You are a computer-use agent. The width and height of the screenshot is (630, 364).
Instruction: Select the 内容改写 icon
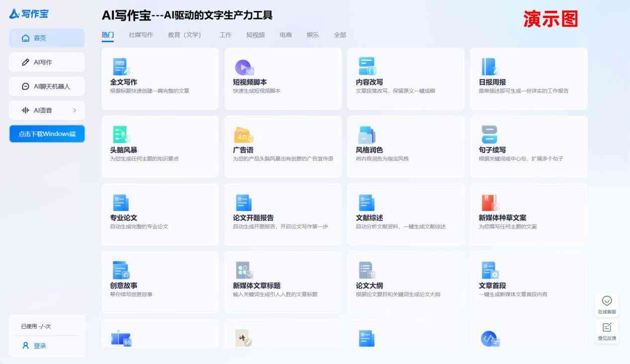tap(367, 67)
